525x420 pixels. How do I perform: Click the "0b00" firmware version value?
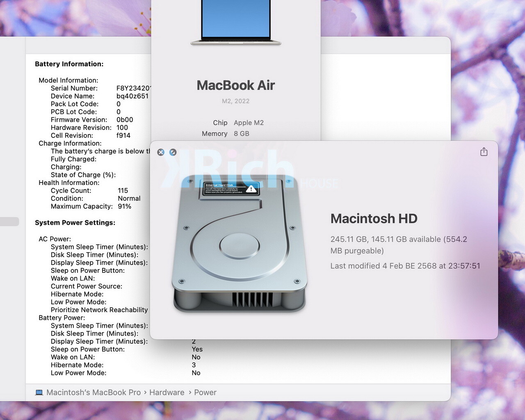tap(125, 120)
